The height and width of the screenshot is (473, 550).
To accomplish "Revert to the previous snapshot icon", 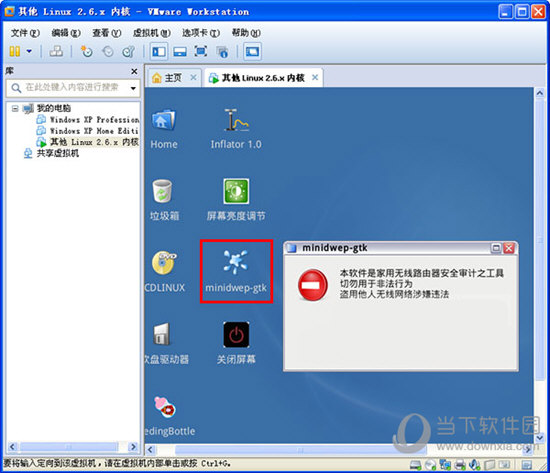I will point(108,52).
